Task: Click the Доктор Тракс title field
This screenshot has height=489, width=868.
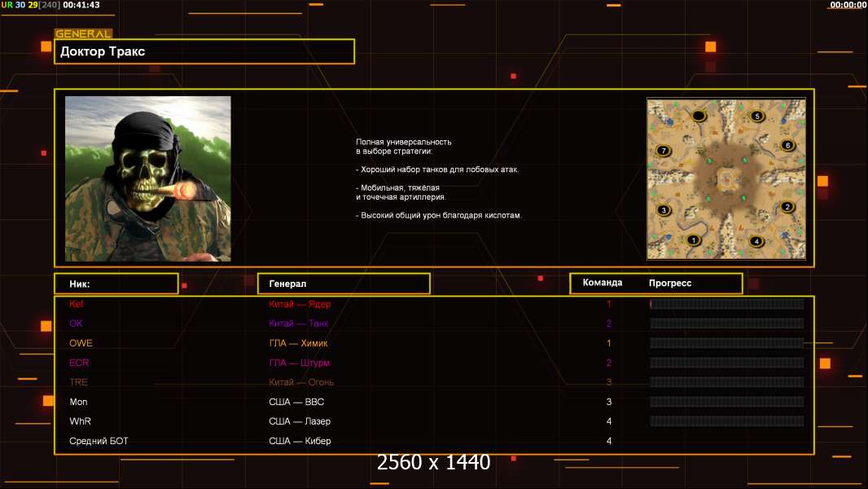Action: [205, 51]
